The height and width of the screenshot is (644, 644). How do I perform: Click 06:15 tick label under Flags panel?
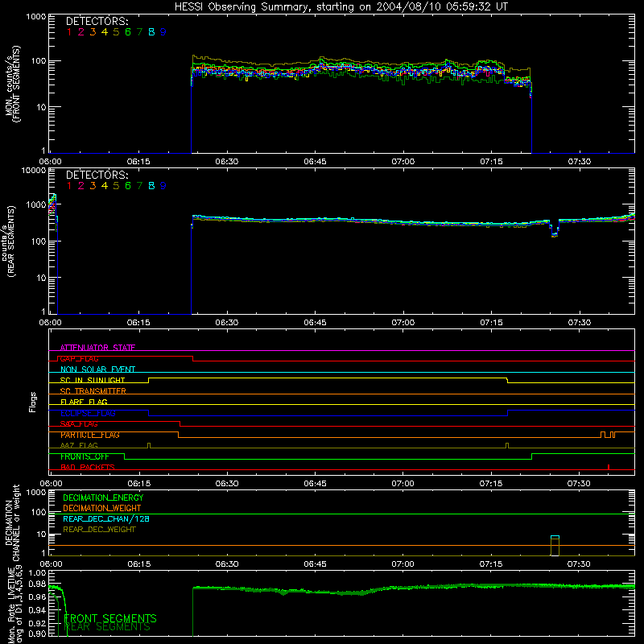point(139,484)
